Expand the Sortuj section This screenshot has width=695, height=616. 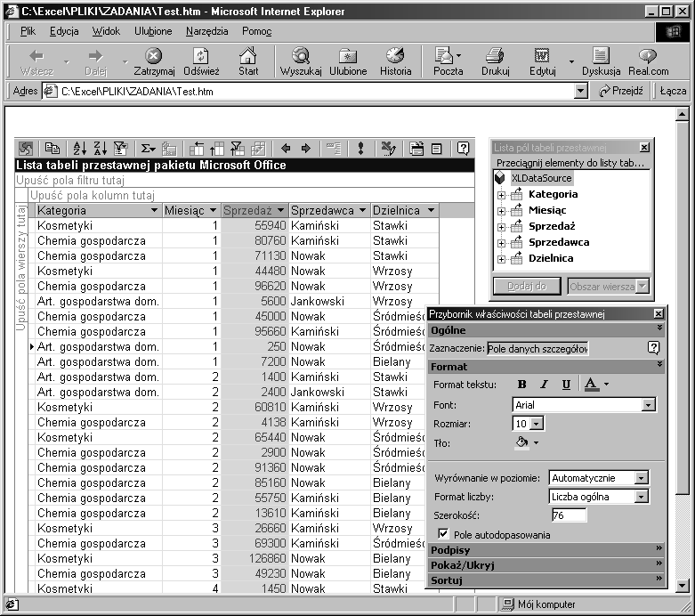(546, 580)
